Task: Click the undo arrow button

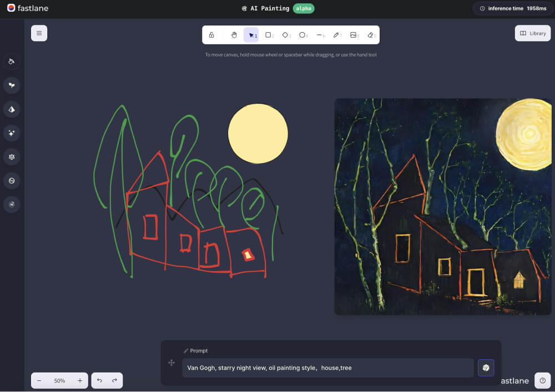Action: (x=99, y=380)
